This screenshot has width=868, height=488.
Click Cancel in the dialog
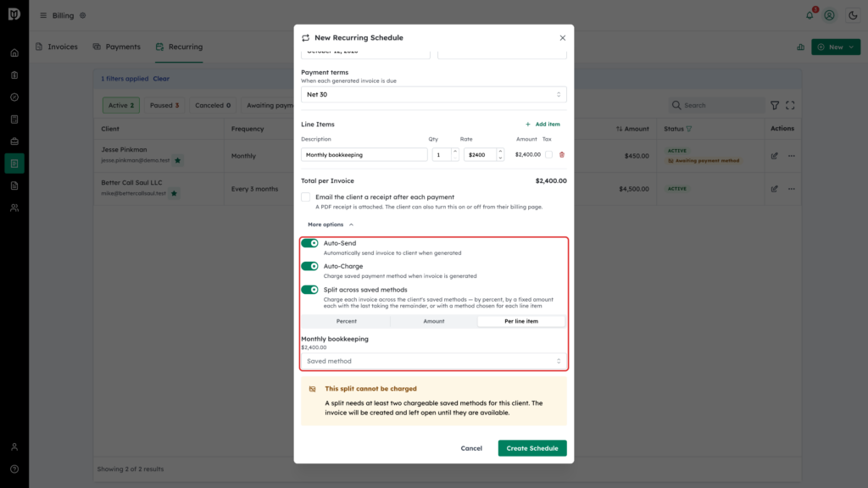471,448
